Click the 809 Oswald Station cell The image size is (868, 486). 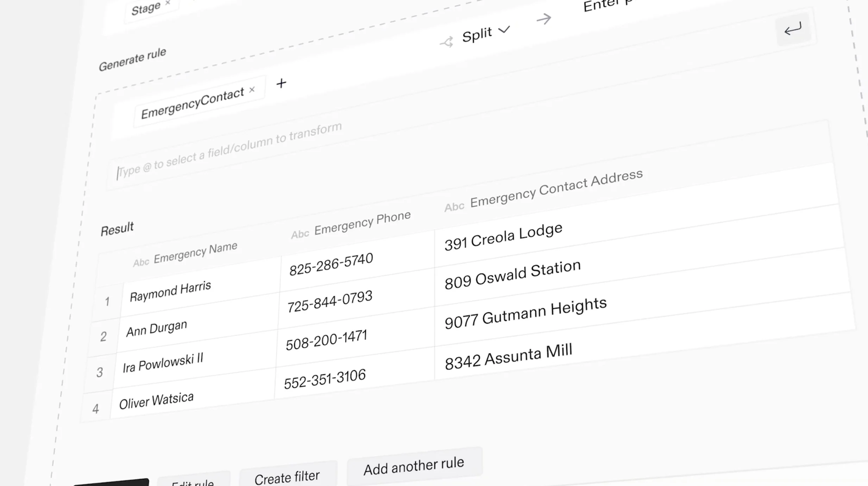(512, 276)
